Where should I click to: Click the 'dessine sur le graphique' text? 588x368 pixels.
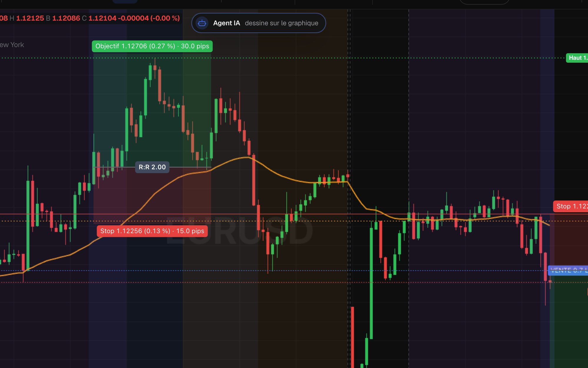click(x=281, y=23)
